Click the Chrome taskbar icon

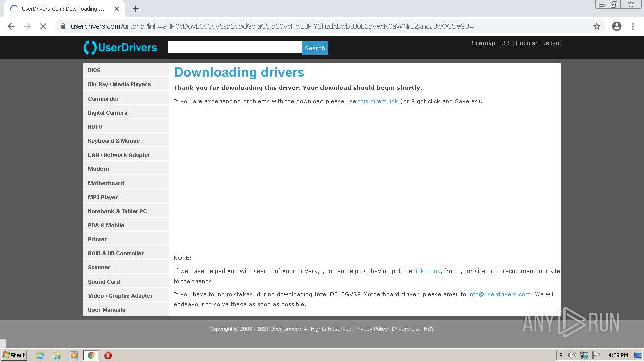tap(91, 355)
